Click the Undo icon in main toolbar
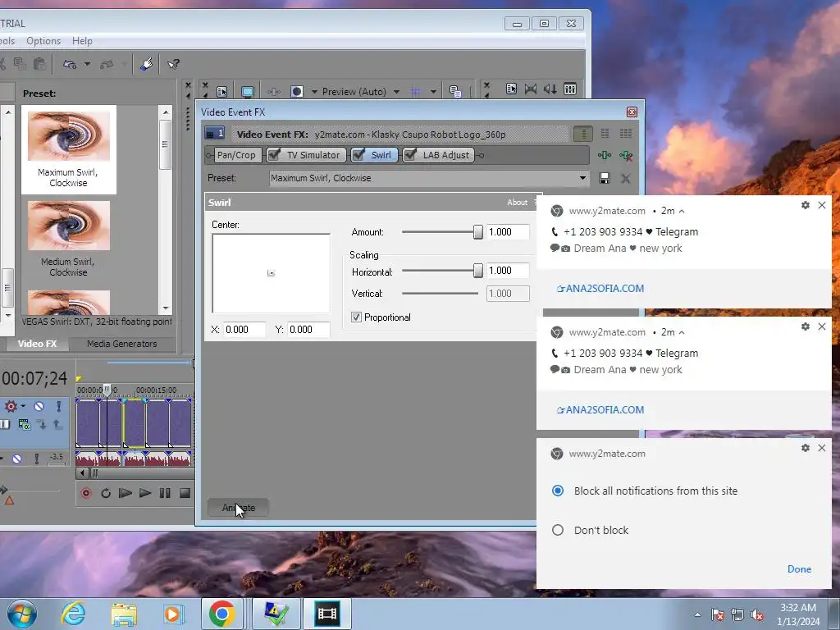The image size is (840, 630). click(70, 64)
